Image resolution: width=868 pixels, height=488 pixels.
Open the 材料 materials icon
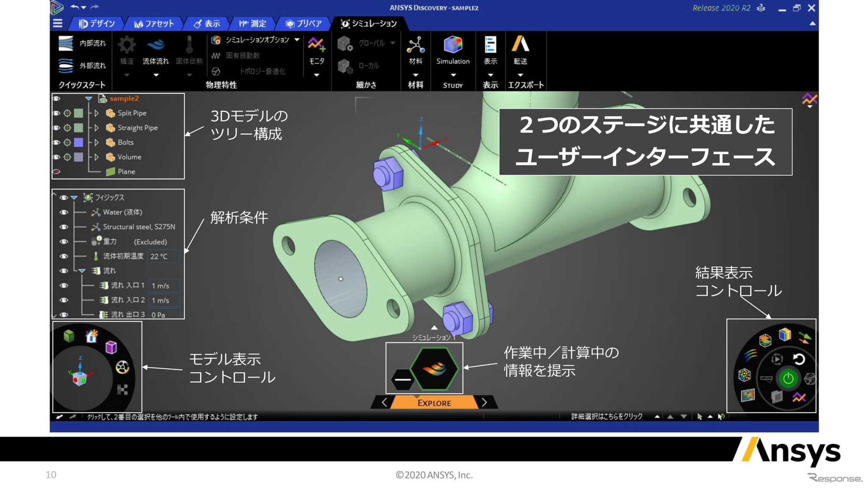pyautogui.click(x=415, y=45)
